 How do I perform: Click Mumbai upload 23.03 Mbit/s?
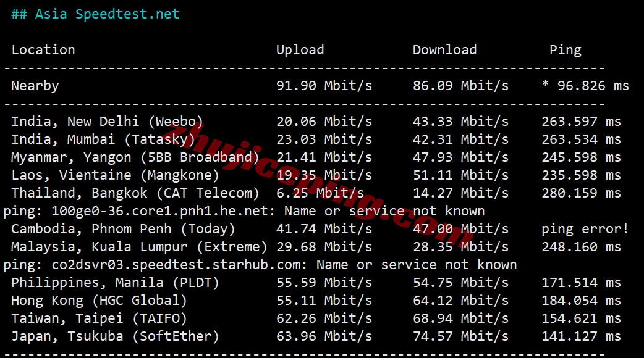tap(324, 139)
